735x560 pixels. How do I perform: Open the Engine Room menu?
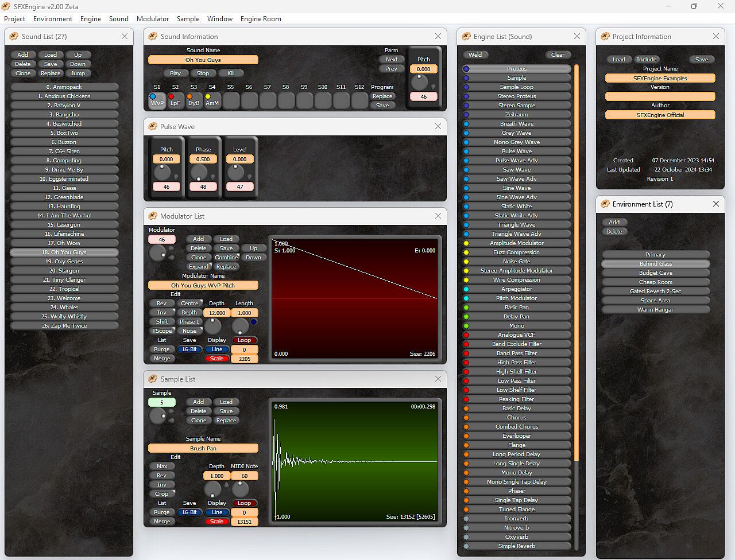click(x=260, y=19)
